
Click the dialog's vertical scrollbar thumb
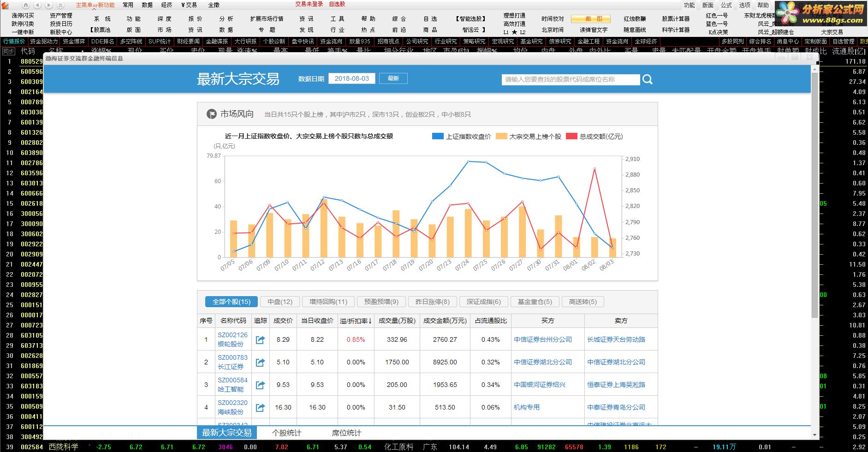pyautogui.click(x=814, y=195)
